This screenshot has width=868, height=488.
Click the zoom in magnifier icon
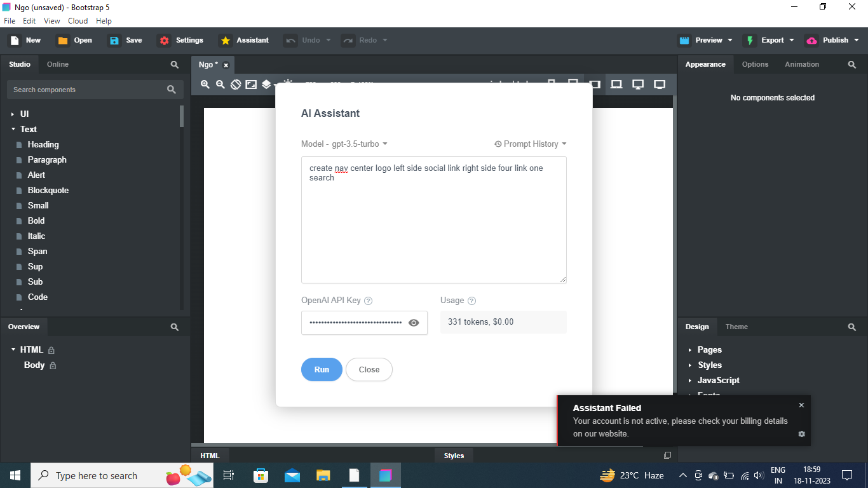(x=205, y=84)
